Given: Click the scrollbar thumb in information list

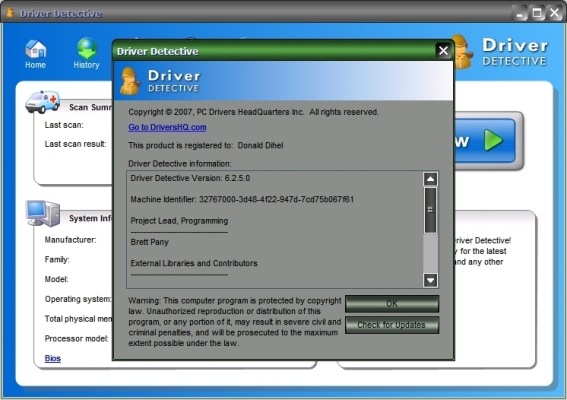Looking at the screenshot, I should [x=430, y=210].
